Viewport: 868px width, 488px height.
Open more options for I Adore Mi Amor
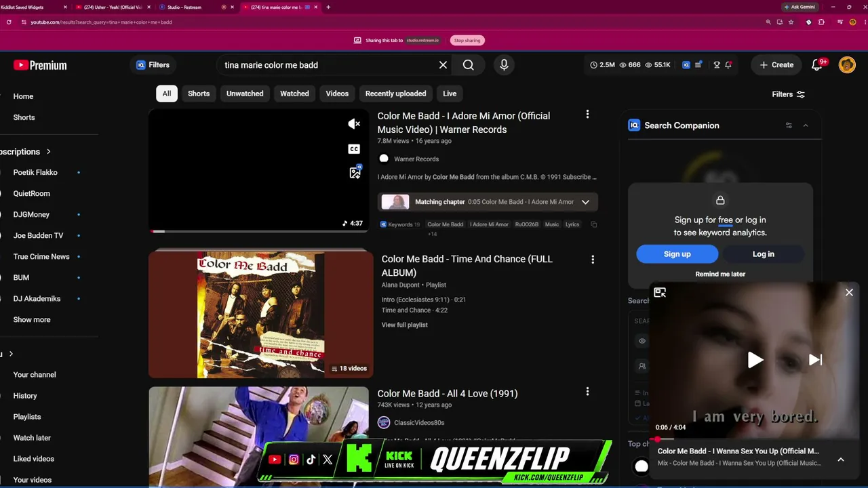tap(587, 115)
